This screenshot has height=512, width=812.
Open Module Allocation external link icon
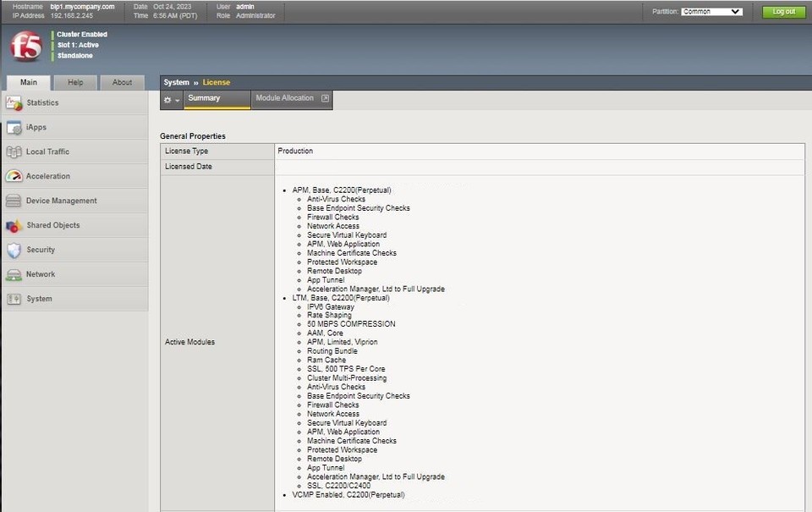[325, 98]
